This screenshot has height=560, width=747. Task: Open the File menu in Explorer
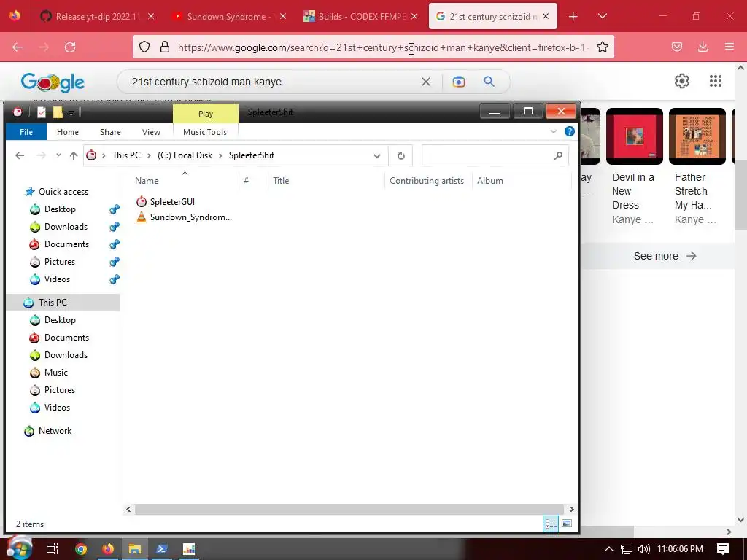[x=26, y=132]
